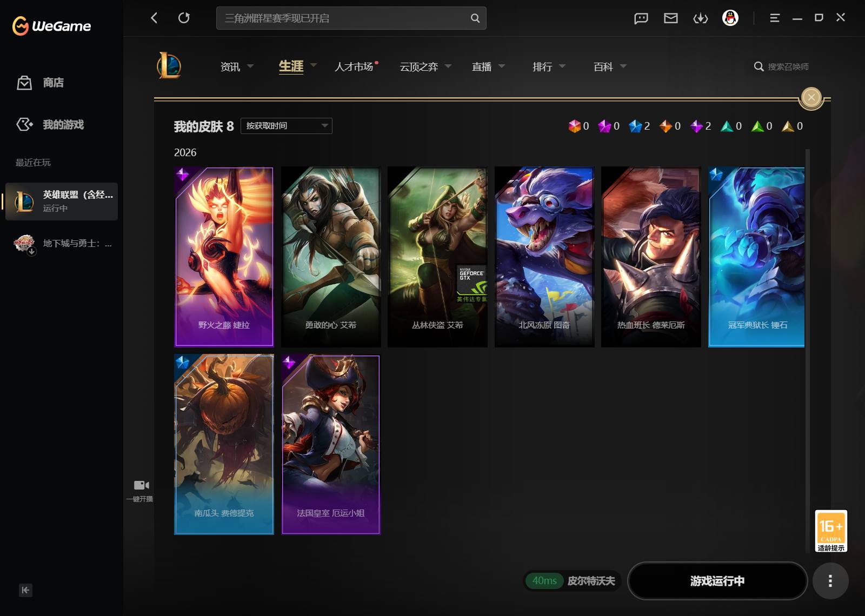Viewport: 865px width, 616px height.
Task: Open the 热血班长 德莱厄斯 skin card
Action: [651, 257]
